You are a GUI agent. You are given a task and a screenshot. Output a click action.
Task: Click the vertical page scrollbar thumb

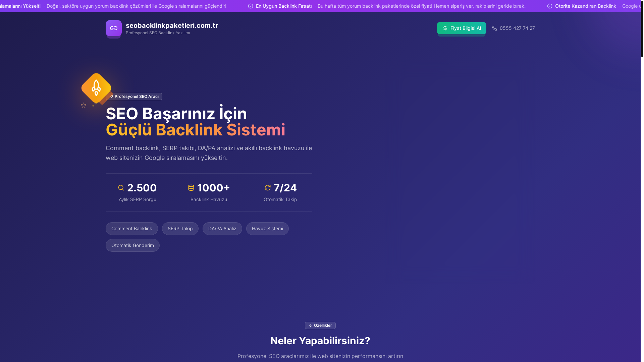click(642, 28)
